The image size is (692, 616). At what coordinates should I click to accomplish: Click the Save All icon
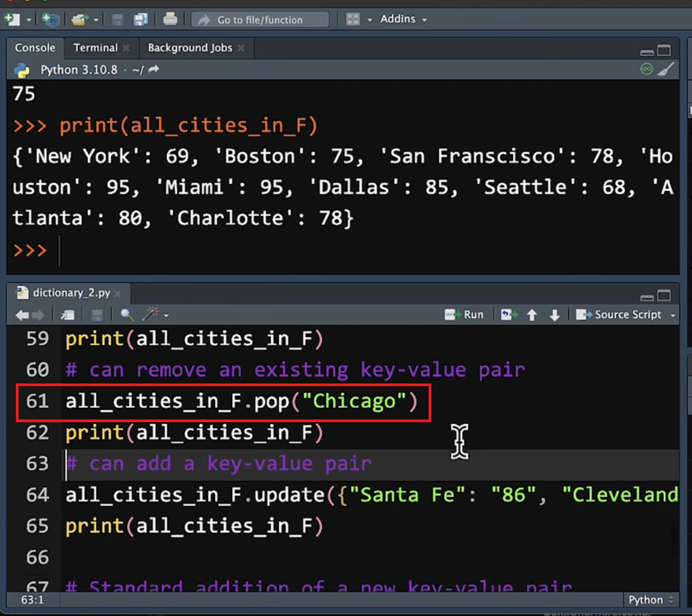pos(140,20)
